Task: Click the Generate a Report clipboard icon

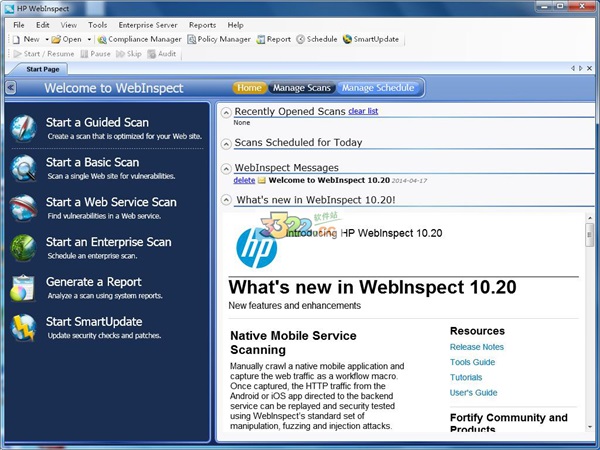Action: click(23, 288)
